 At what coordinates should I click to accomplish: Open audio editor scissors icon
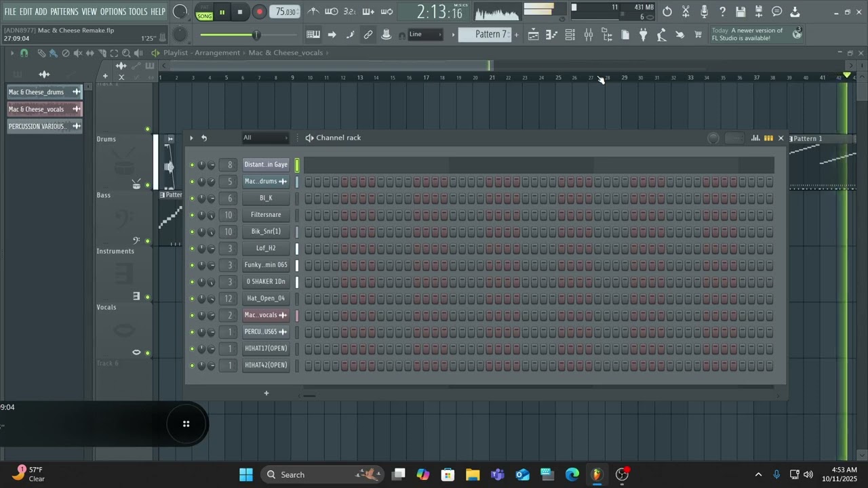[x=686, y=12]
